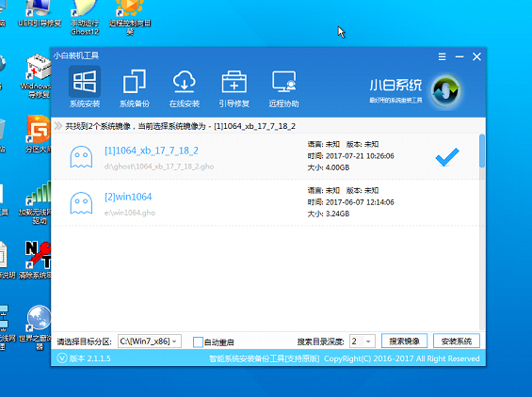The height and width of the screenshot is (397, 532).
Task: Enable the 自动重启 auto restart checkbox
Action: pyautogui.click(x=198, y=342)
